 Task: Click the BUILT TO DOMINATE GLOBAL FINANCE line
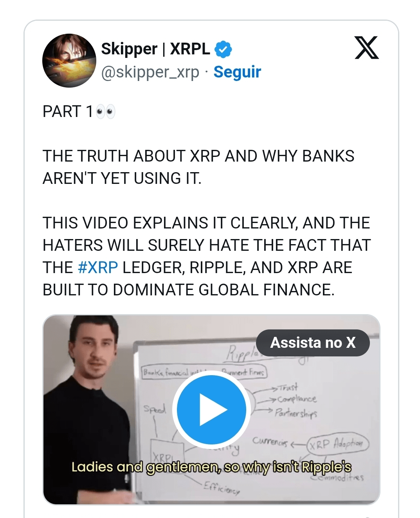click(189, 290)
